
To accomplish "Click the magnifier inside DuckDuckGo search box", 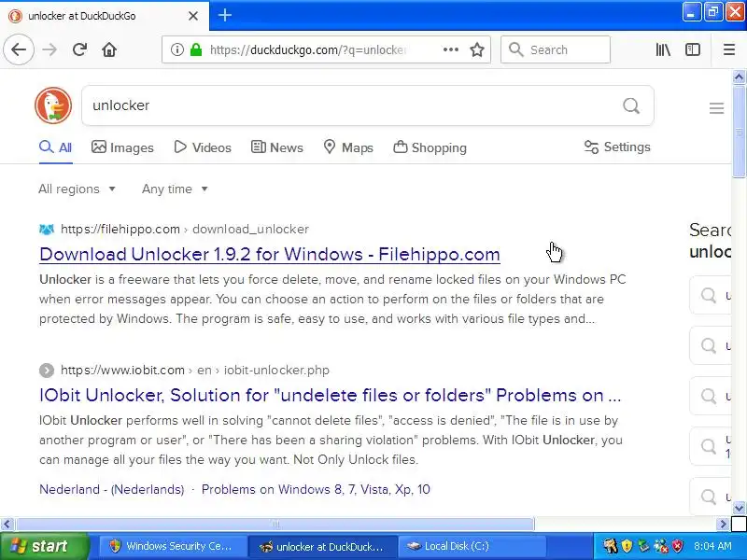I will pyautogui.click(x=631, y=105).
